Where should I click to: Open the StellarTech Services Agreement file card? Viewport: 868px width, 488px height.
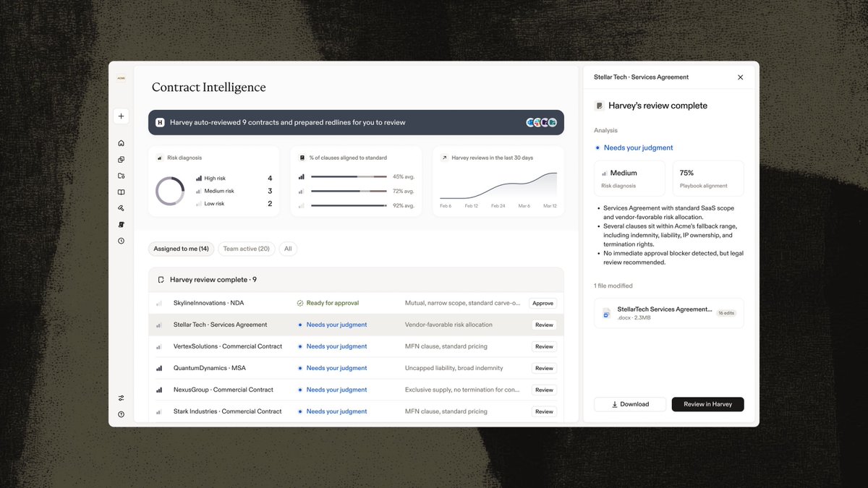click(x=669, y=313)
